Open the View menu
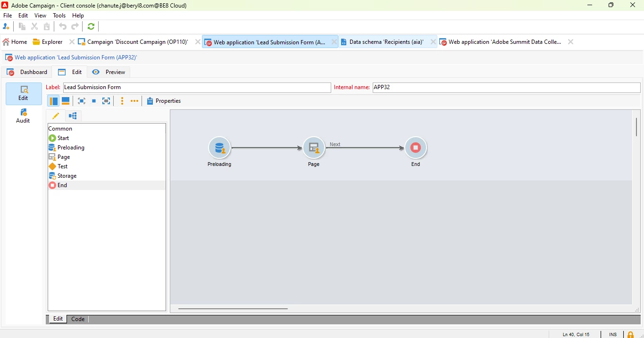The height and width of the screenshot is (338, 644). pyautogui.click(x=41, y=16)
